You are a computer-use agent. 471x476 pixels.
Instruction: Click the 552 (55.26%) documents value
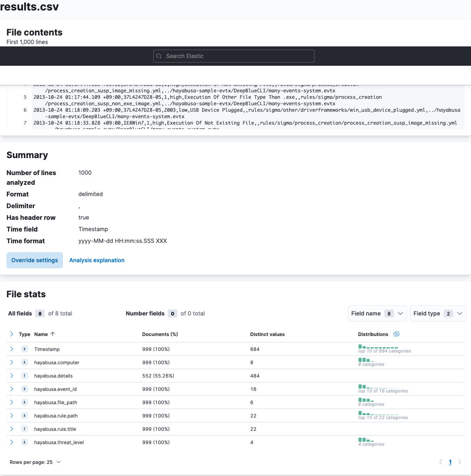pyautogui.click(x=158, y=376)
